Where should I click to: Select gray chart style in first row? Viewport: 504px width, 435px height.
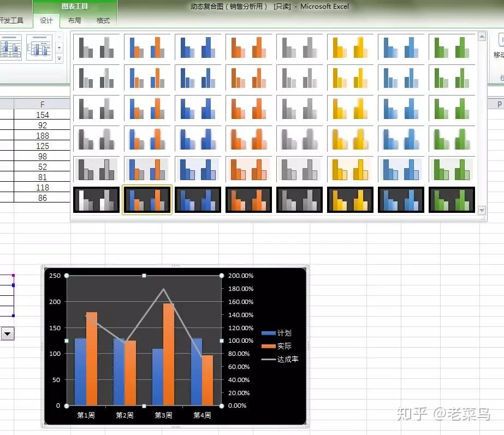click(x=97, y=47)
